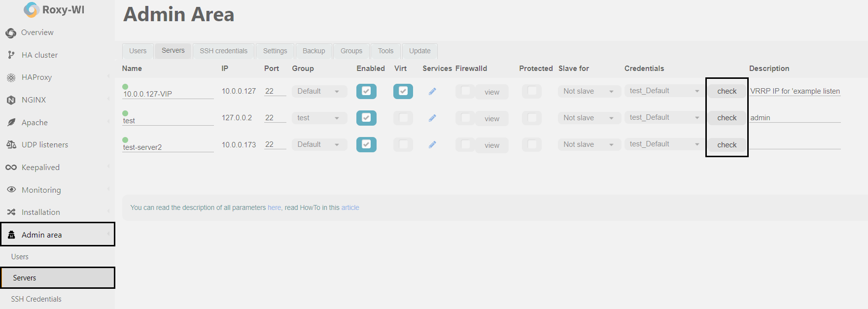Viewport: 868px width, 309px height.
Task: Open the Group dropdown for test server
Action: pos(319,118)
